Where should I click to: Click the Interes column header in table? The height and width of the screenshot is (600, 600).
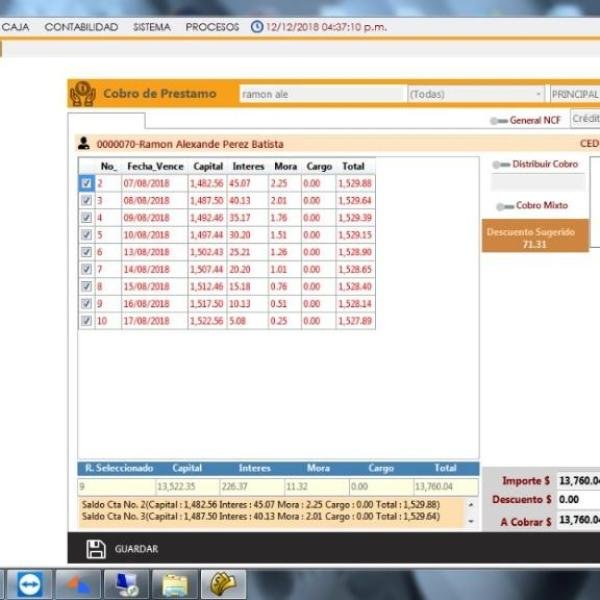(248, 166)
